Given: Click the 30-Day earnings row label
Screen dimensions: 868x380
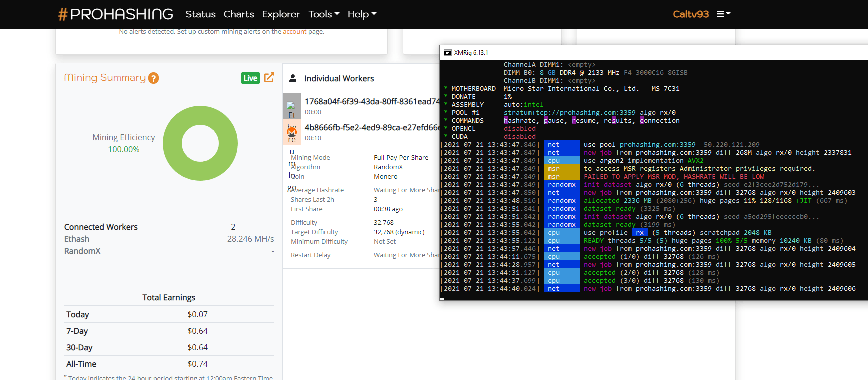Looking at the screenshot, I should (79, 348).
